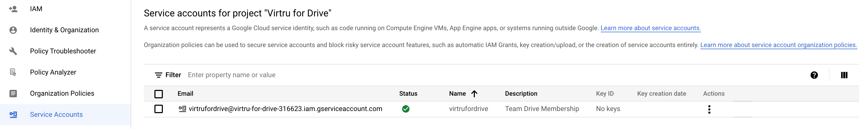Image resolution: width=868 pixels, height=129 pixels.
Task: Open service account organization policies link
Action: pyautogui.click(x=778, y=45)
